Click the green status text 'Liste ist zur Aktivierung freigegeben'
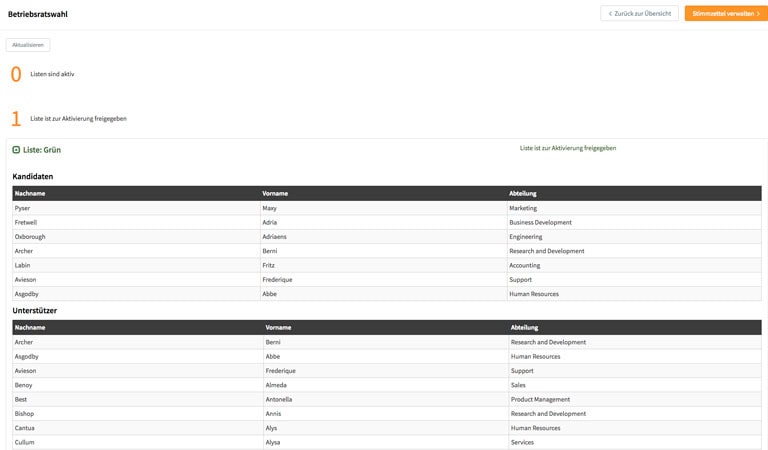The width and height of the screenshot is (768, 450). tap(567, 148)
